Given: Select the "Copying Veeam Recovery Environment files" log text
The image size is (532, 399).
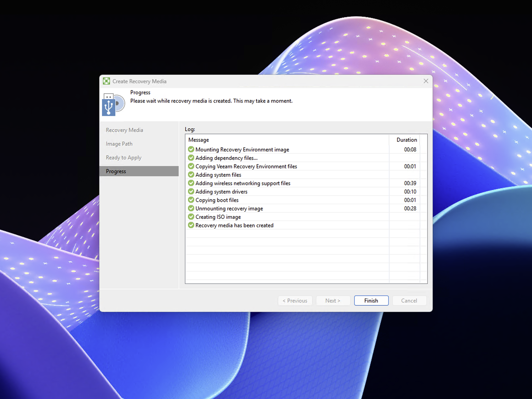Looking at the screenshot, I should (246, 166).
